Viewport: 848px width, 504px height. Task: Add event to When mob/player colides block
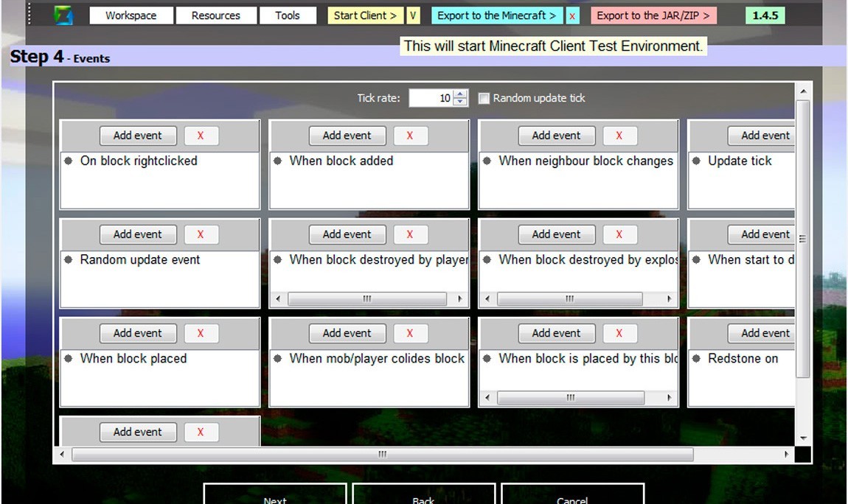coord(347,333)
